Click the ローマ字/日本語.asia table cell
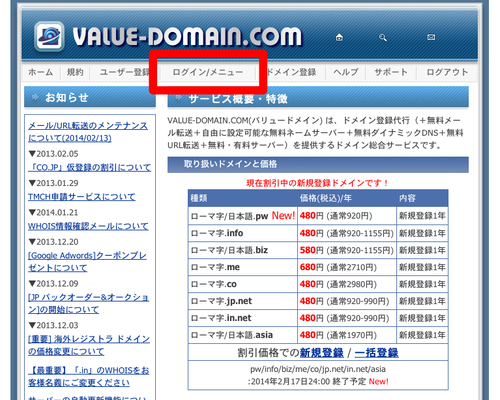Screen dimensions: 500x400 pos(243,335)
